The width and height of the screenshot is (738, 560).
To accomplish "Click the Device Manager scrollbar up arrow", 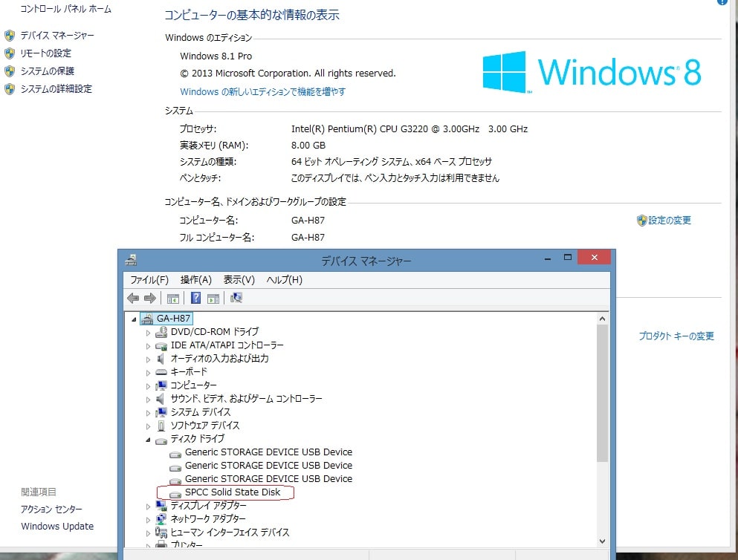I will click(x=602, y=319).
